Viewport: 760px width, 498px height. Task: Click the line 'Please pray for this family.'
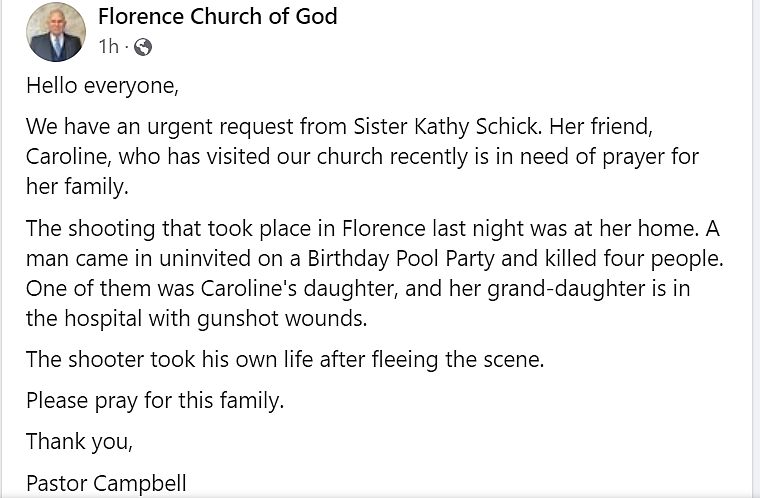tap(155, 401)
